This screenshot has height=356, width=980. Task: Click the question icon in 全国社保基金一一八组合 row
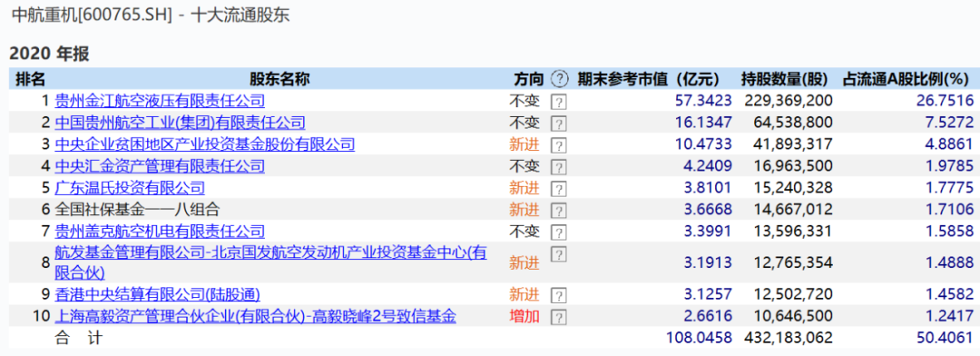[559, 210]
